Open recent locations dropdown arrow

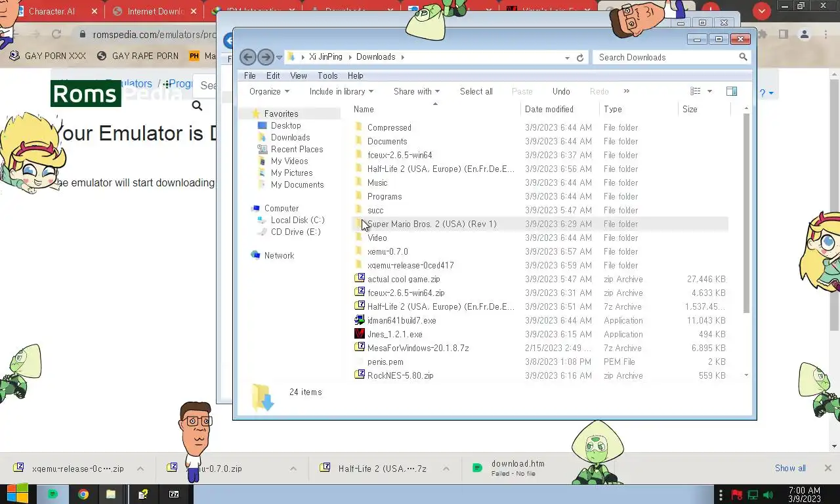click(x=279, y=58)
